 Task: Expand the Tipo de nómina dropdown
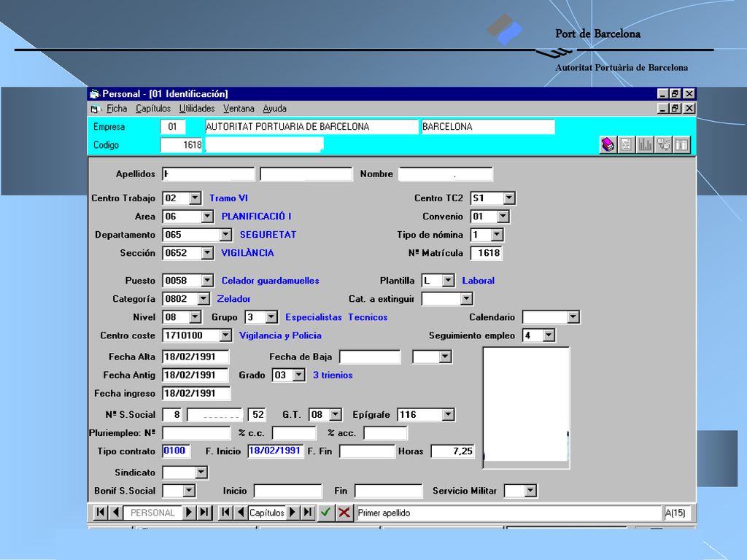(496, 235)
